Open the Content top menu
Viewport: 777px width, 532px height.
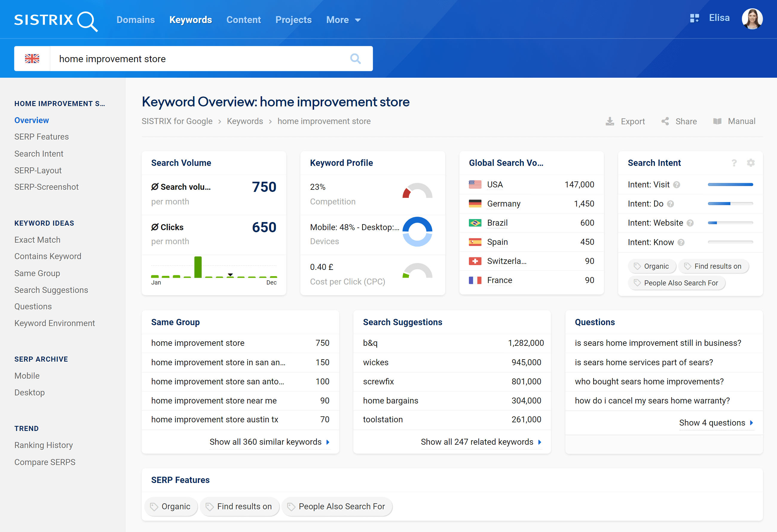(x=243, y=20)
